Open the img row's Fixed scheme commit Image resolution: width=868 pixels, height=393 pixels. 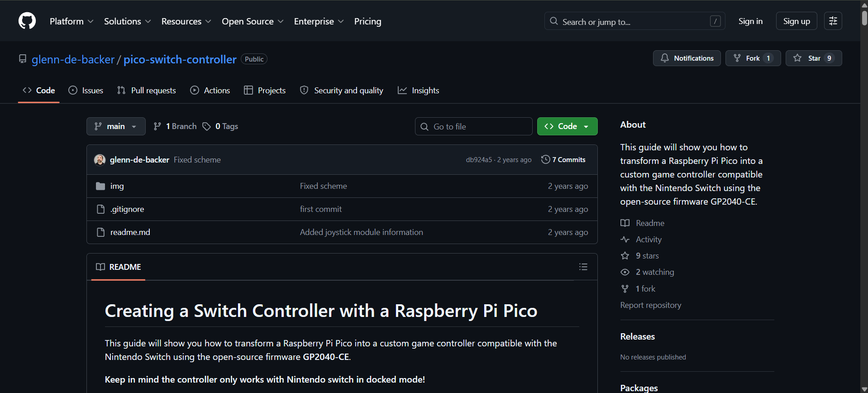324,186
